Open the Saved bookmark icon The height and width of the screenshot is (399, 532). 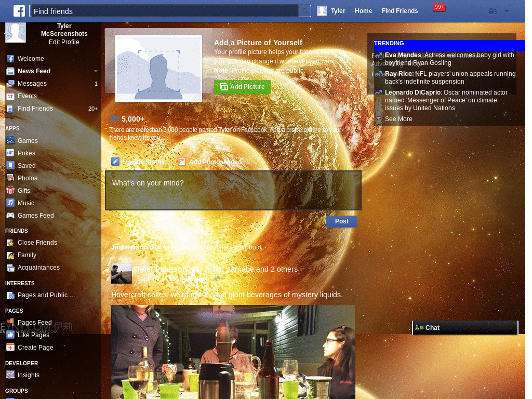pos(10,166)
